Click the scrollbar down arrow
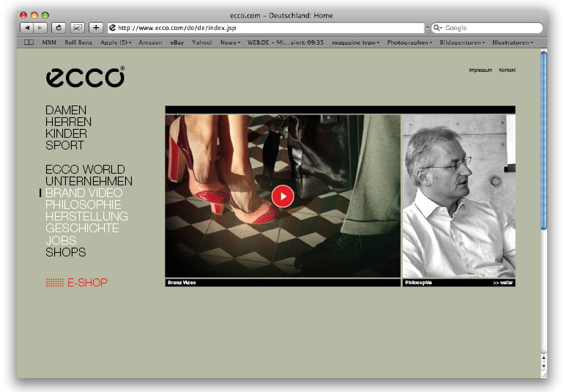 [x=543, y=366]
